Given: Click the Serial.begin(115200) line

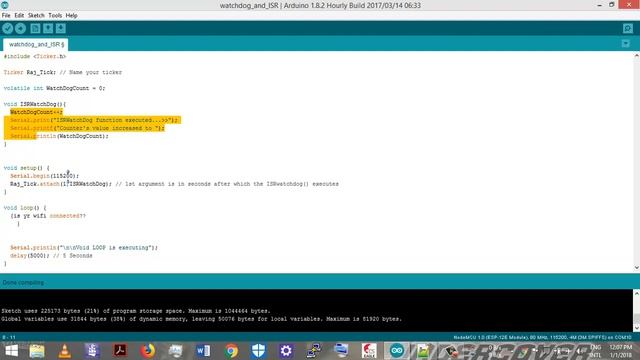Looking at the screenshot, I should pos(44,176).
